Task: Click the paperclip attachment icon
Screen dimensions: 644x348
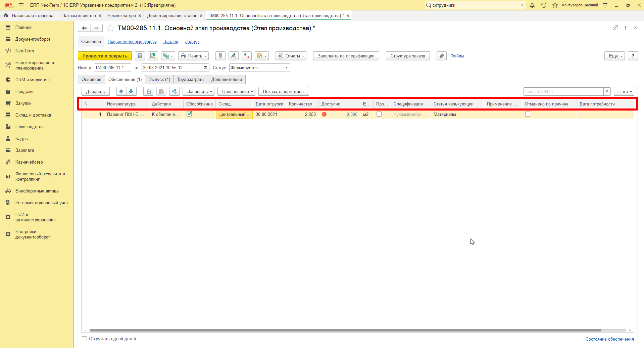Action: 442,56
